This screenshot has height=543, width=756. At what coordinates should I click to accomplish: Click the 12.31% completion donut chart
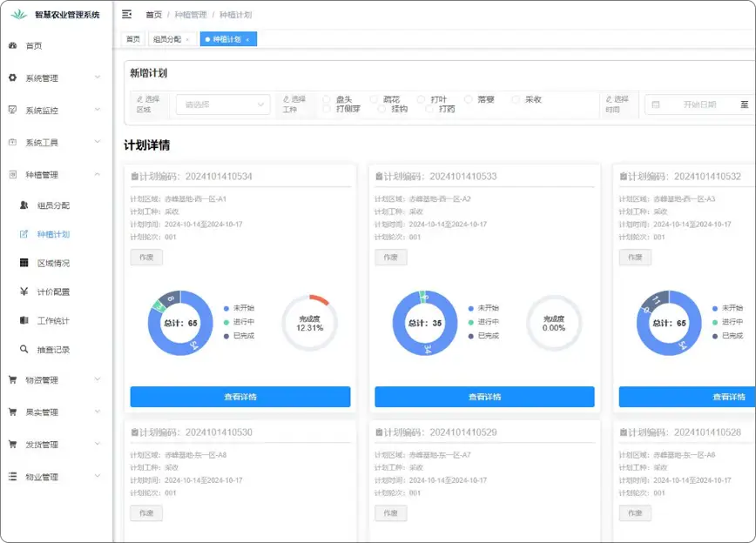308,322
